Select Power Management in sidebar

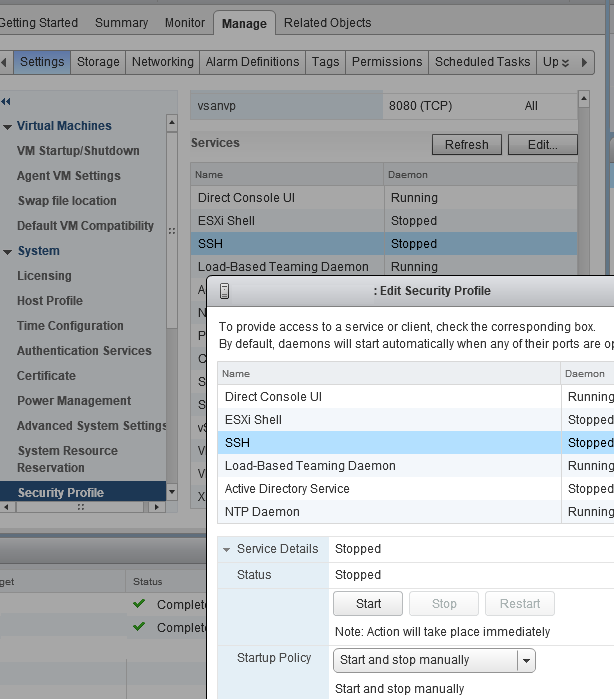(74, 400)
